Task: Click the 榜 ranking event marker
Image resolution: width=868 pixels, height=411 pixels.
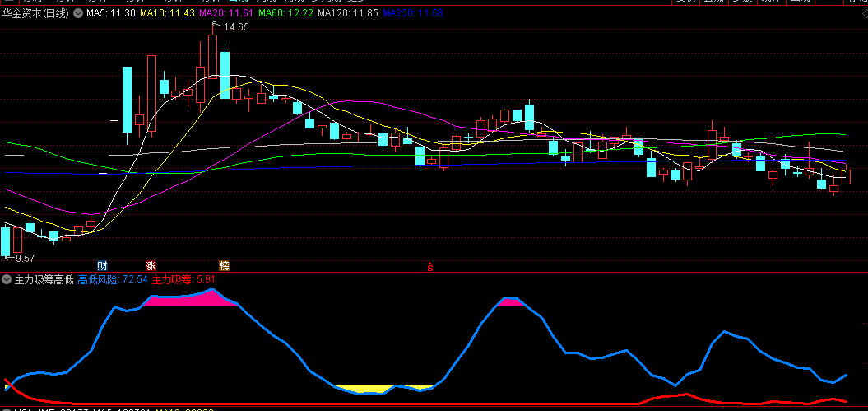Action: click(224, 265)
